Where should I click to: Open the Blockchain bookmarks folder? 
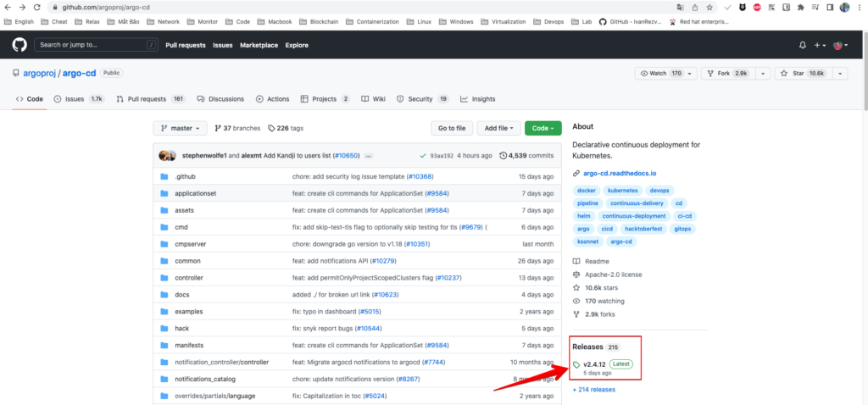pyautogui.click(x=320, y=21)
